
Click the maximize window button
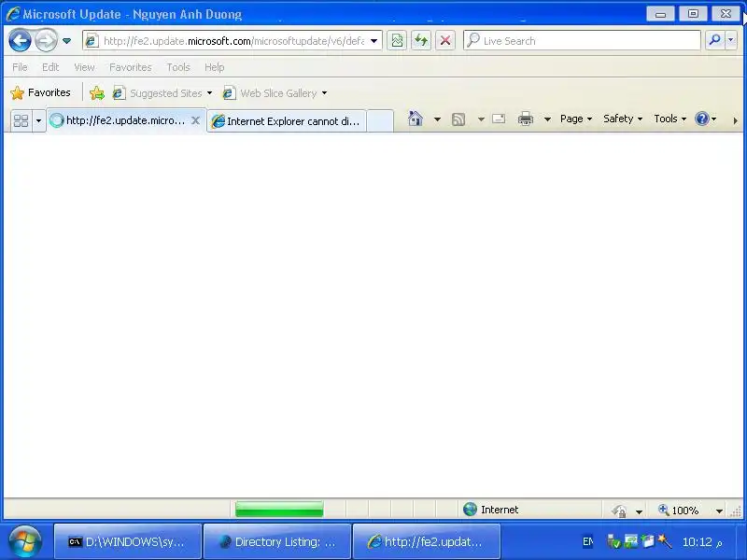(x=693, y=14)
